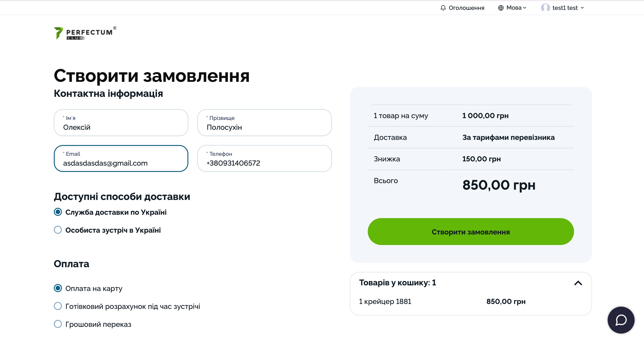This screenshot has height=360, width=644.
Task: Open Оголошення announcements link
Action: pos(466,8)
